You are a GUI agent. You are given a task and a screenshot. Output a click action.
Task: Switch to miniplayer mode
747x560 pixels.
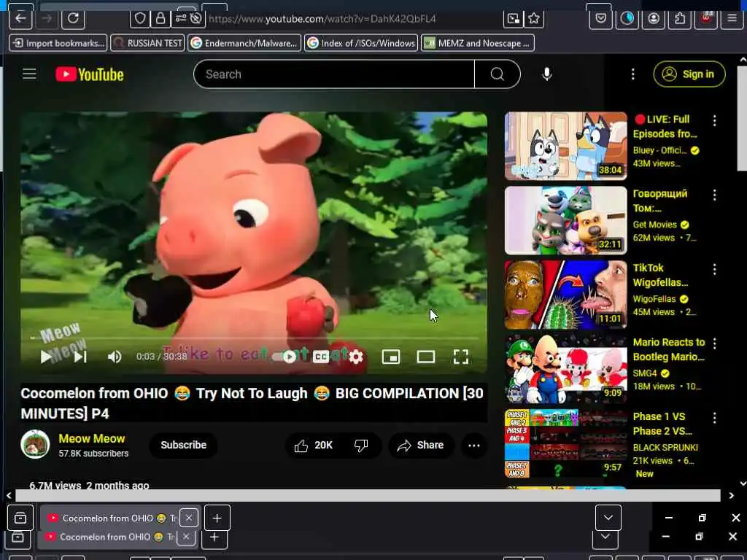[391, 357]
